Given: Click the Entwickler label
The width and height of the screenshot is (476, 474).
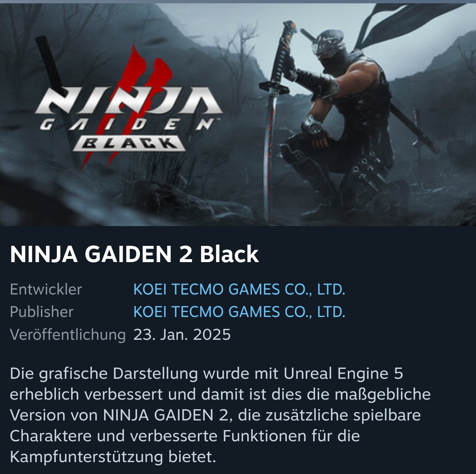Looking at the screenshot, I should pyautogui.click(x=46, y=290).
